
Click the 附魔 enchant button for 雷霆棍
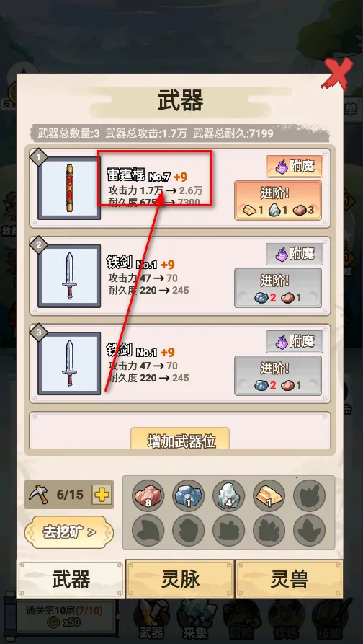click(295, 167)
